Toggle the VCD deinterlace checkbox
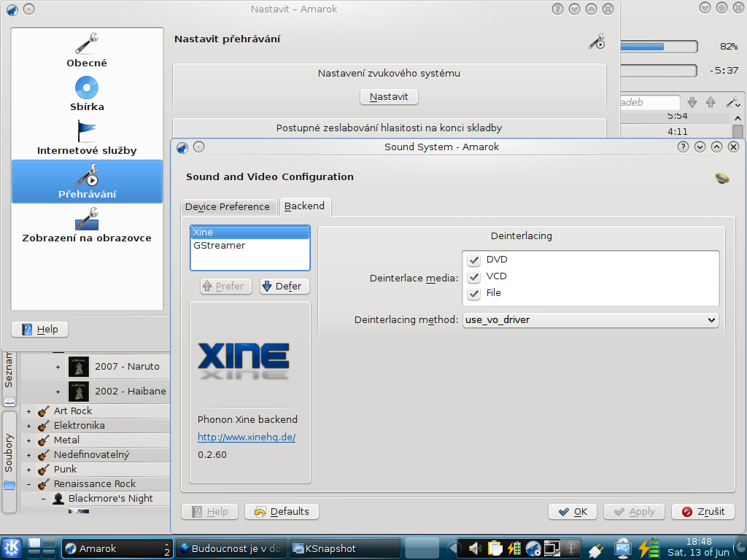 pyautogui.click(x=473, y=276)
